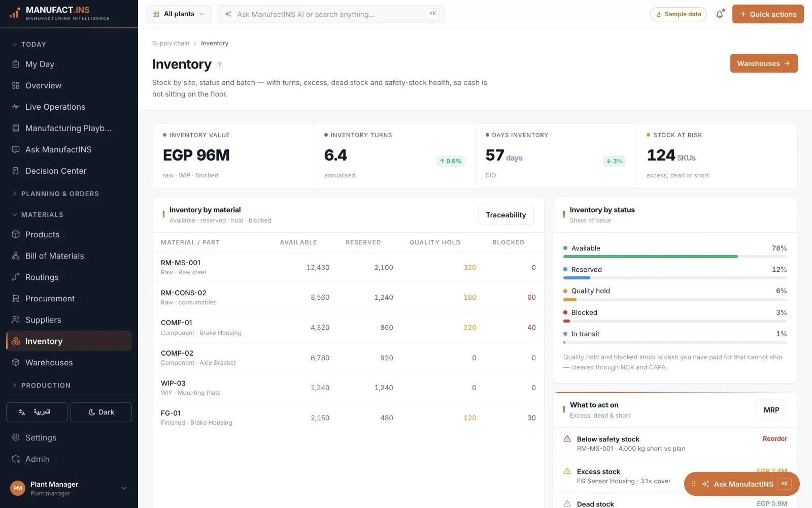The height and width of the screenshot is (508, 812).
Task: Expand the PLANNING & ORDERS section
Action: (55, 194)
